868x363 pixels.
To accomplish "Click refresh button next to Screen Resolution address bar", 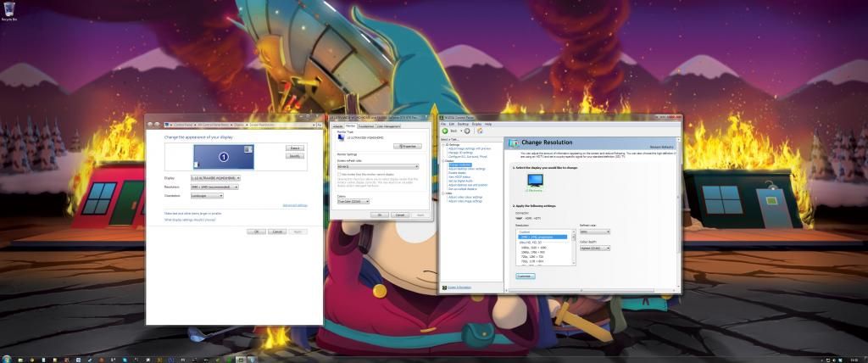I will (320, 125).
